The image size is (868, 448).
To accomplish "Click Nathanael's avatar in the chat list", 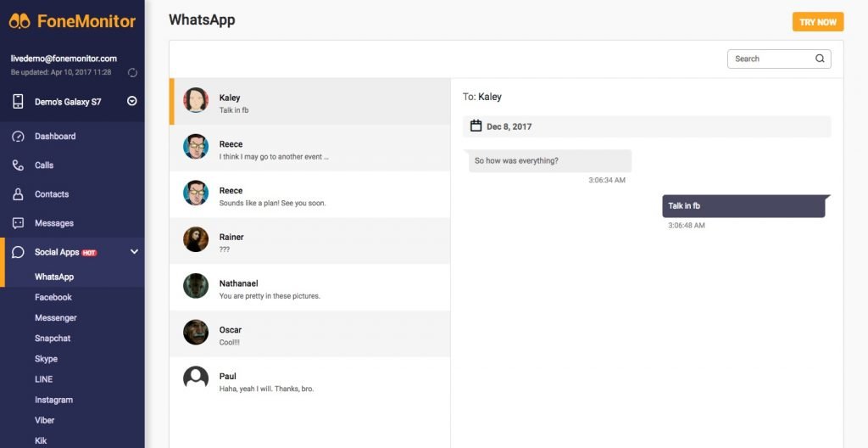I will [196, 286].
